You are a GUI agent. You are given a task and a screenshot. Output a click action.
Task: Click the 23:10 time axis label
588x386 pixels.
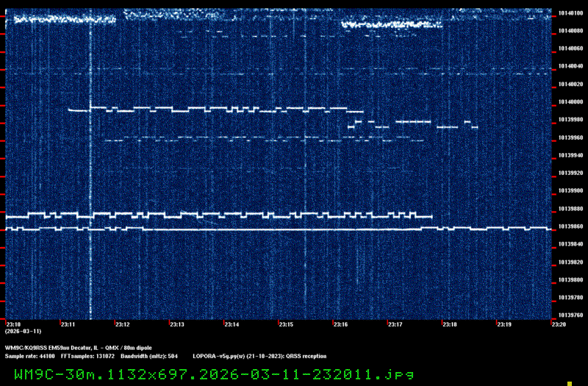[13, 324]
